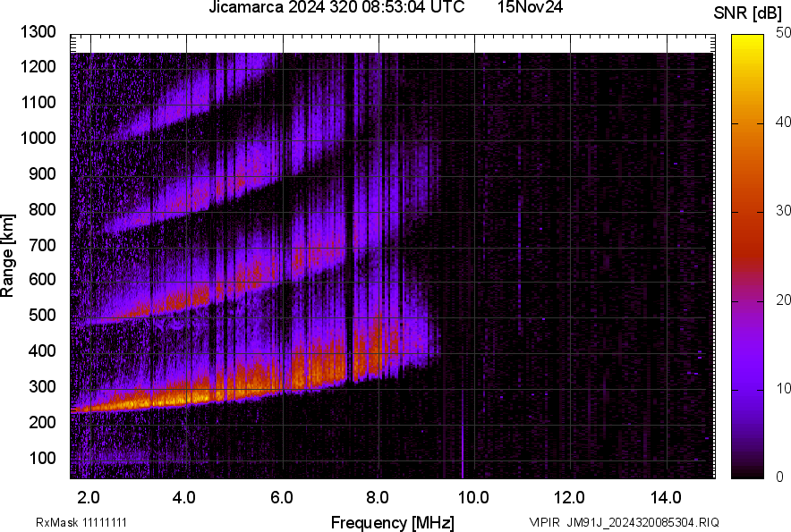
Task: Click the SNR [dB] colorbar title
Action: point(750,13)
